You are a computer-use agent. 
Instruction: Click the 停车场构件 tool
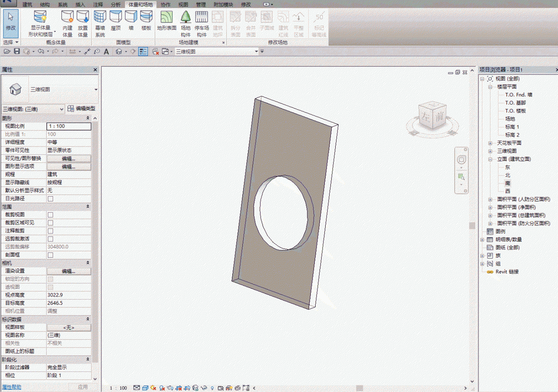[201, 24]
